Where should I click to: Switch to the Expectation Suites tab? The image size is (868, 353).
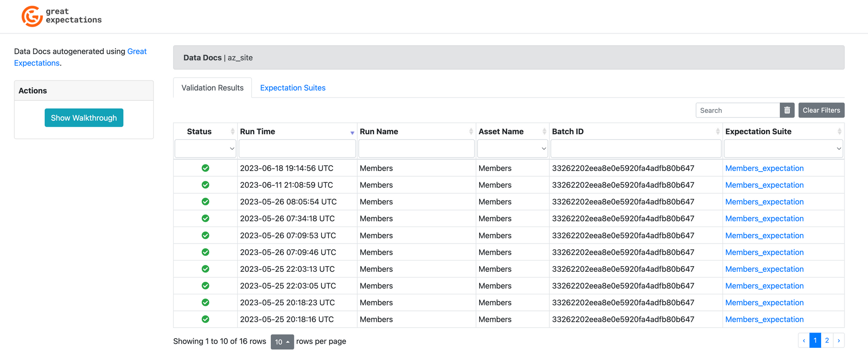click(293, 88)
